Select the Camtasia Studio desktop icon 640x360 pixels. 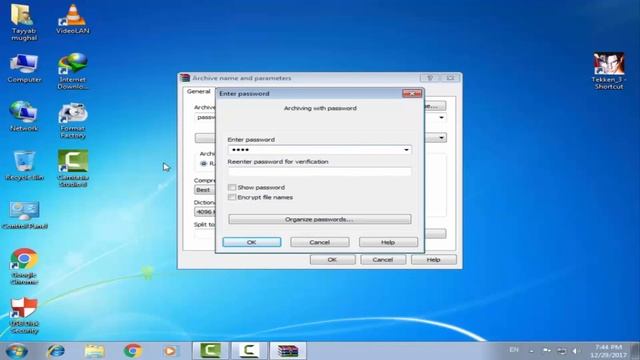(x=73, y=169)
